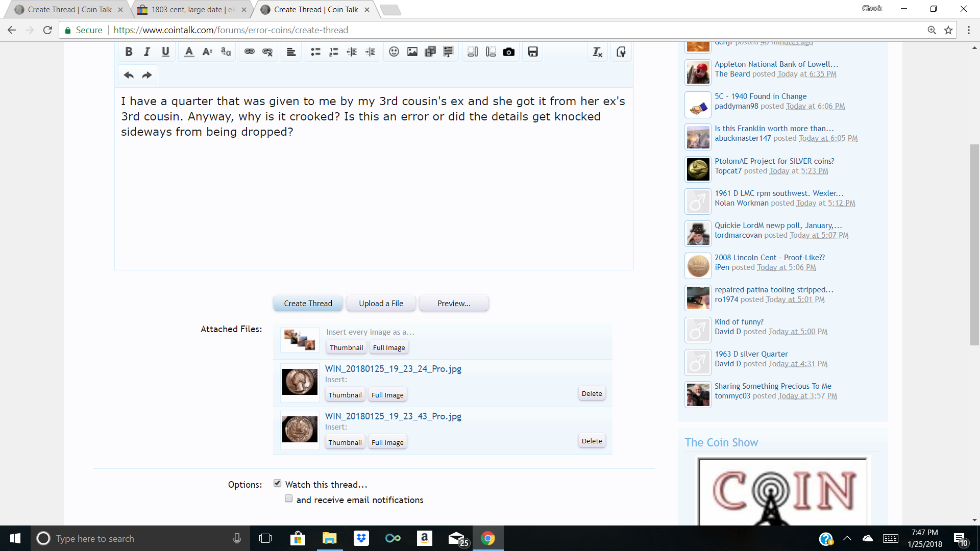The width and height of the screenshot is (980, 551).
Task: Enable receive email notifications checkbox
Action: coord(289,498)
